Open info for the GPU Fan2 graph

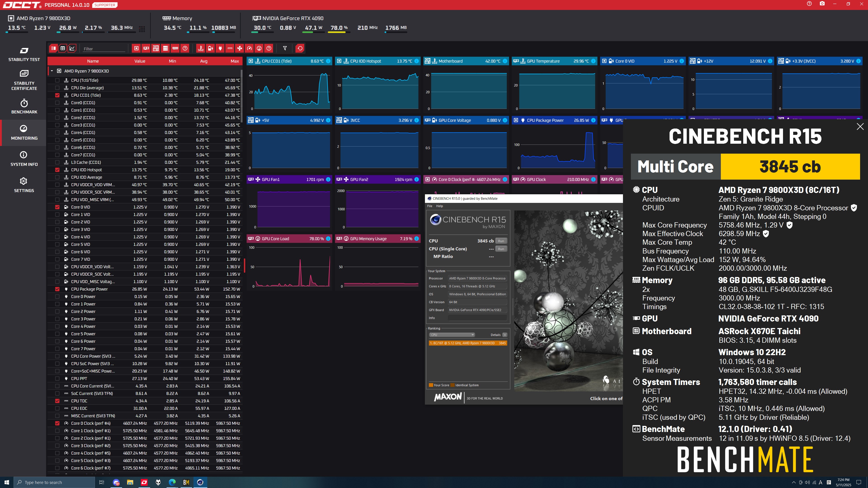(x=416, y=180)
